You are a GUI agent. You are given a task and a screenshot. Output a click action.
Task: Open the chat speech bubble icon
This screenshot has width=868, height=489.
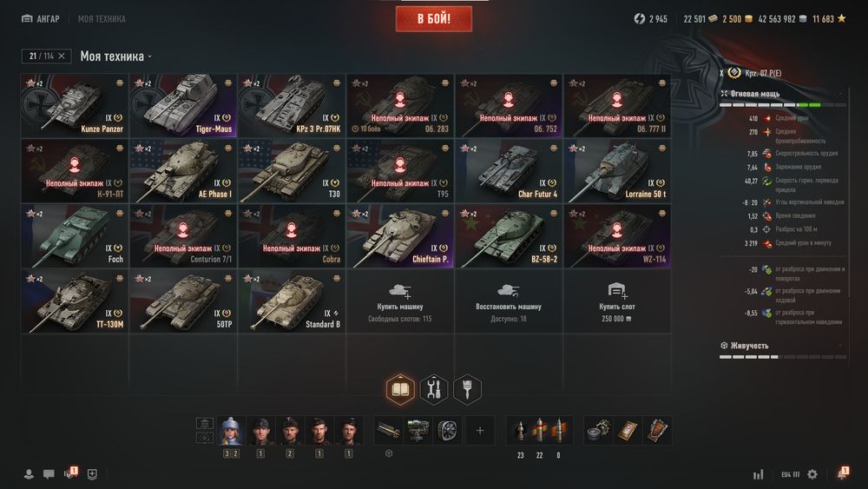(x=49, y=474)
